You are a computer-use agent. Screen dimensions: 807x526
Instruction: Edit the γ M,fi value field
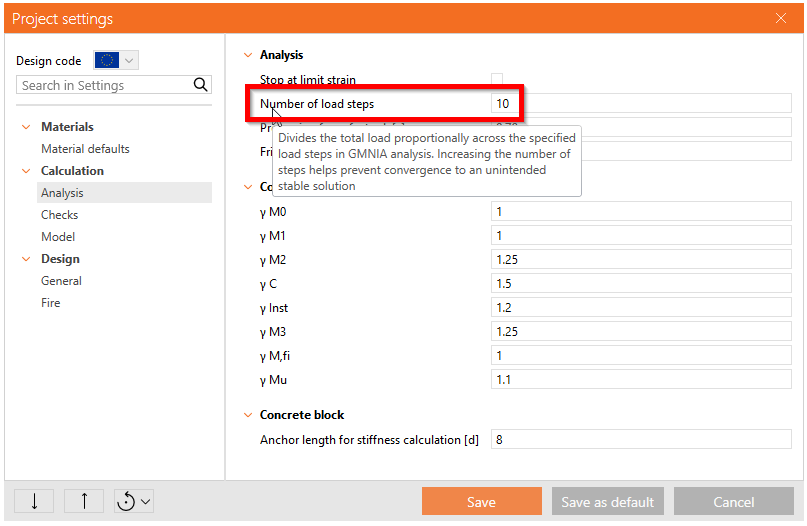pos(641,356)
